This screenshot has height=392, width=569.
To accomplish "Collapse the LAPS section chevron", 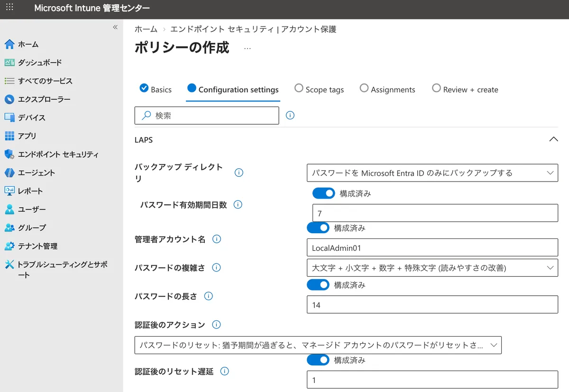I will click(553, 139).
